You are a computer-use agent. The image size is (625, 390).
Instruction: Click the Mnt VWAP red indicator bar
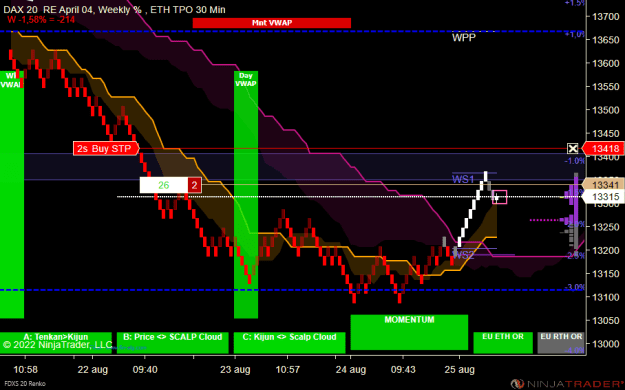coord(272,23)
